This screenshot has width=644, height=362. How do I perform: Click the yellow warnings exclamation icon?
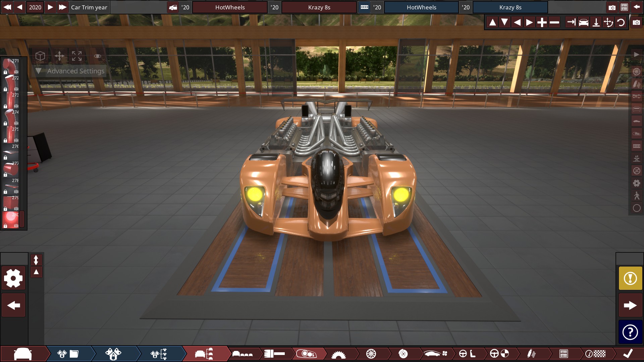point(630,278)
